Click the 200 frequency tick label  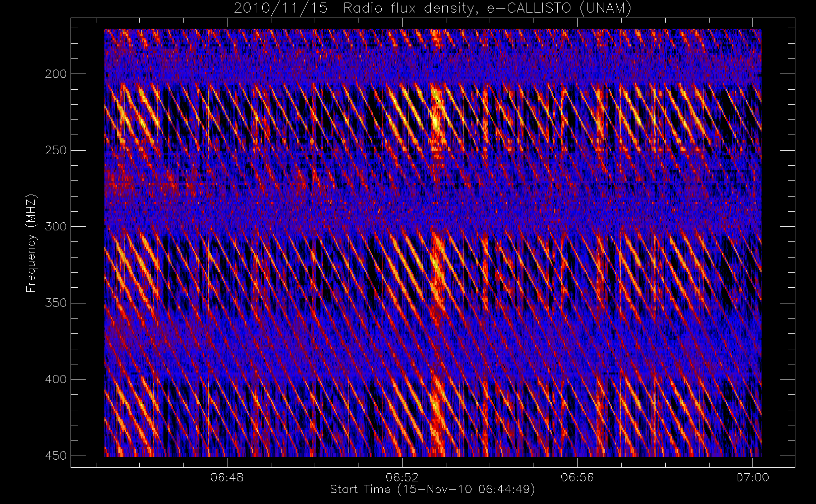(56, 74)
